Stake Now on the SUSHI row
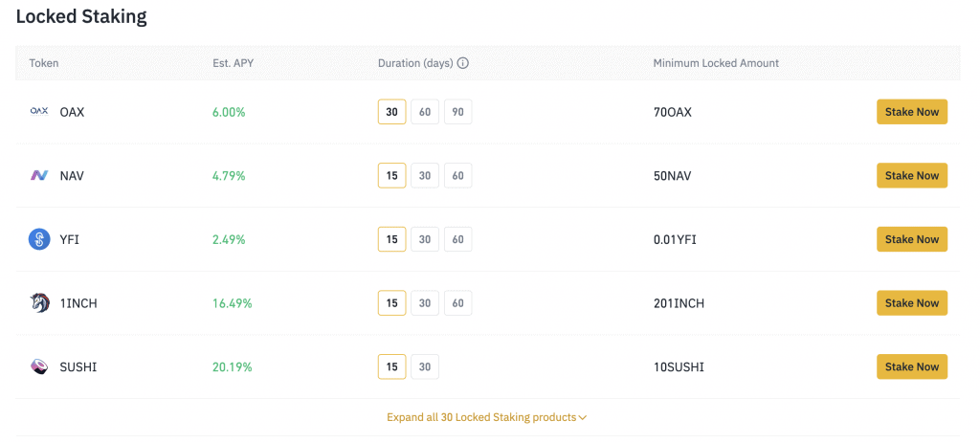 click(x=912, y=366)
